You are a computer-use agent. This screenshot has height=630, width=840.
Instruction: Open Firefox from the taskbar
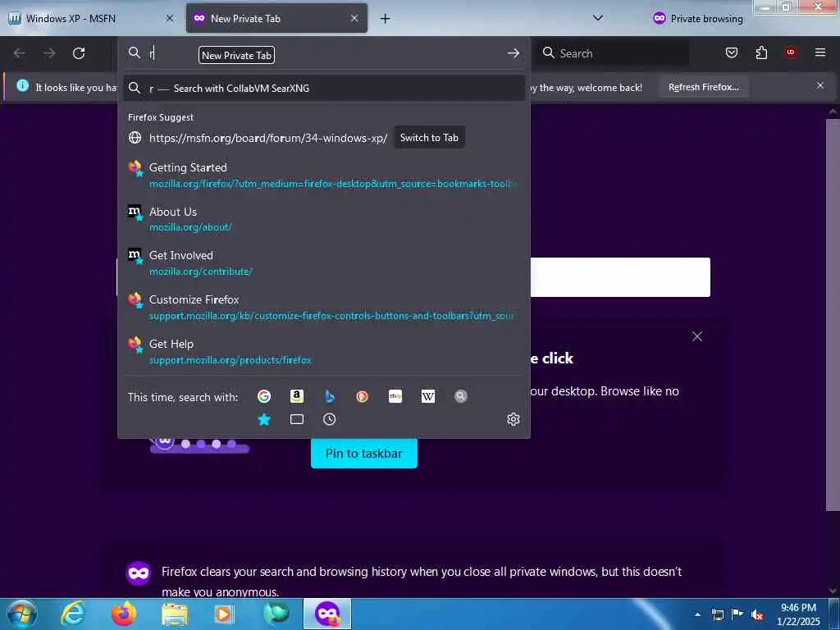124,614
